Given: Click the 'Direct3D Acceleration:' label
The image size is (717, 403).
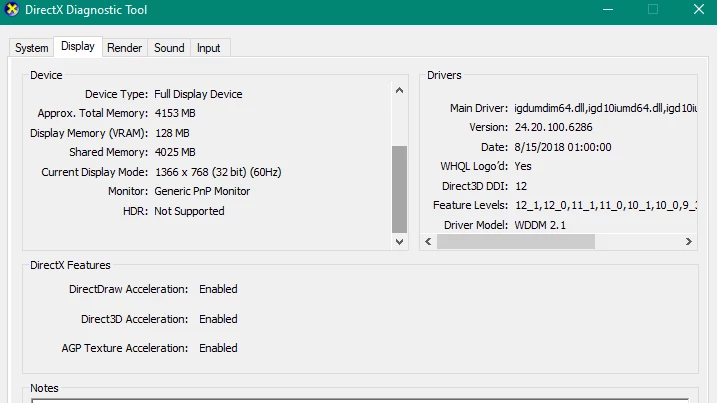Looking at the screenshot, I should [x=134, y=319].
